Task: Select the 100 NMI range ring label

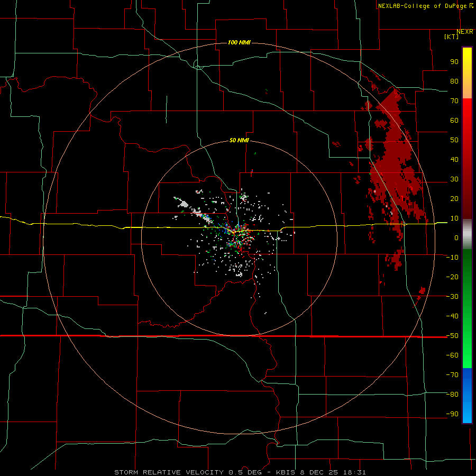Action: tap(239, 42)
